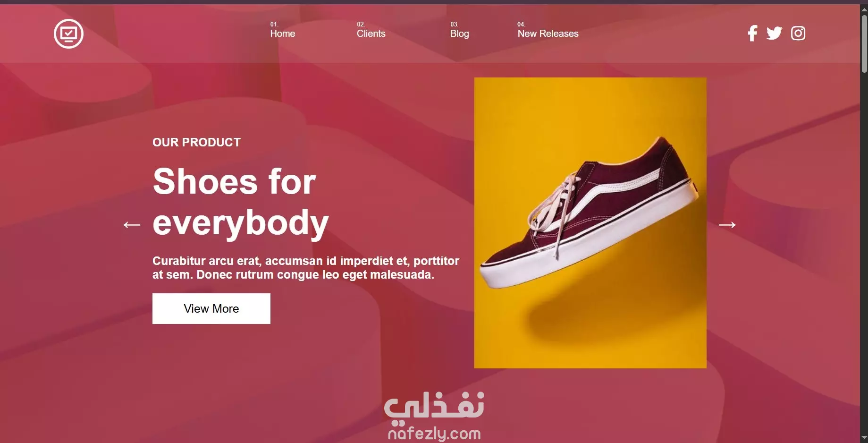
Task: Open the Instagram icon in header
Action: (x=798, y=33)
